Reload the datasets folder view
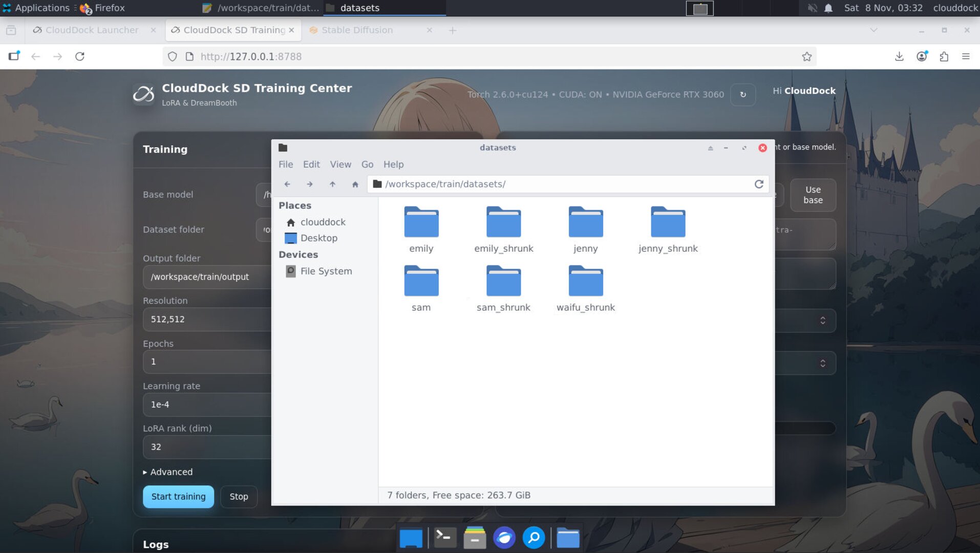The width and height of the screenshot is (980, 553). tap(759, 184)
